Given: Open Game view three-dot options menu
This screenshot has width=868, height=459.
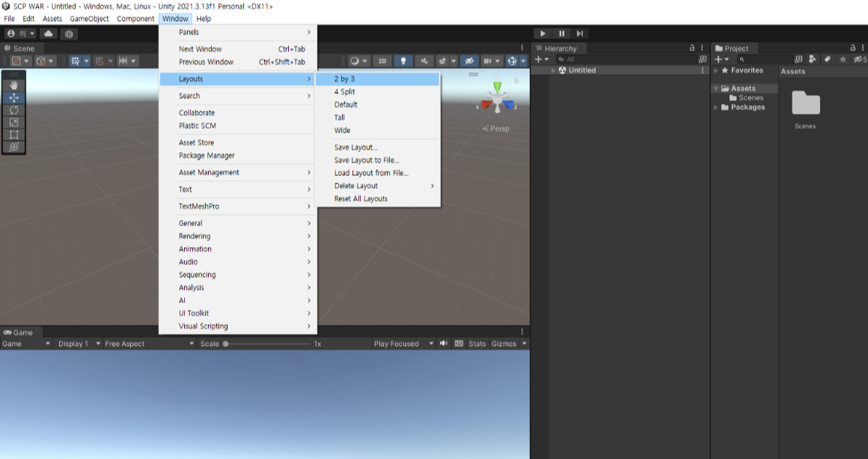Looking at the screenshot, I should click(x=522, y=332).
